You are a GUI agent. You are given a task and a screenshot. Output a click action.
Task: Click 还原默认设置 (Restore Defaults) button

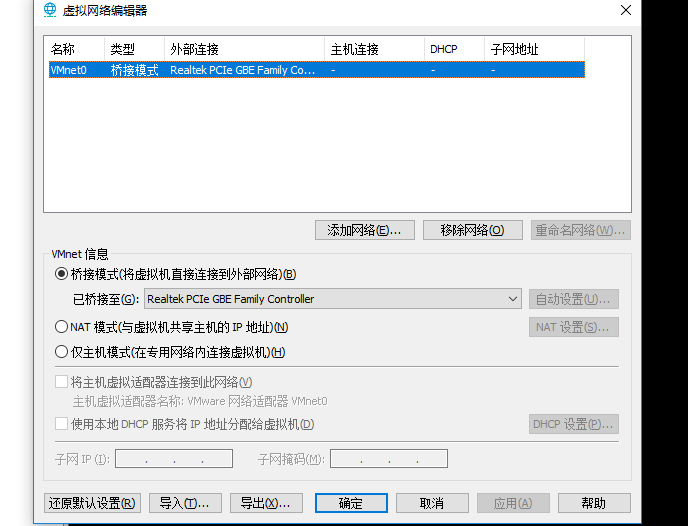pyautogui.click(x=92, y=503)
